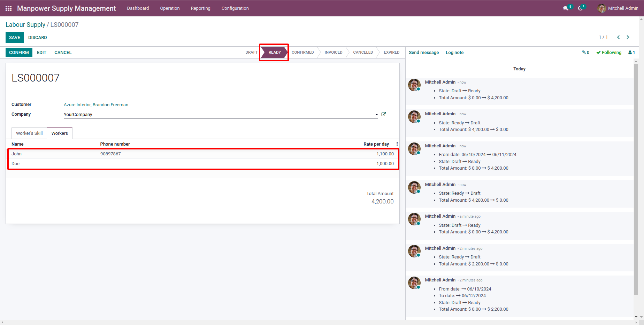Open the Company external link icon

pyautogui.click(x=384, y=114)
